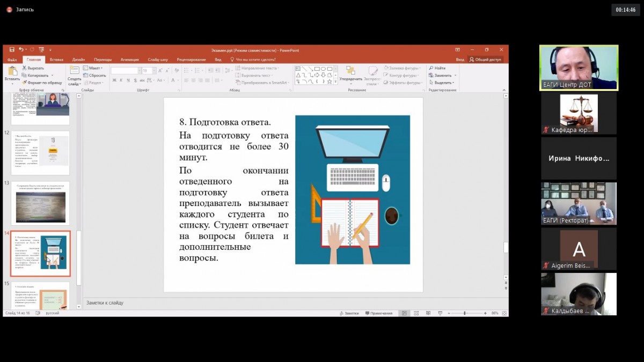Click the Share (Общий доступ) button
Image resolution: width=644 pixels, height=362 pixels.
click(x=485, y=60)
